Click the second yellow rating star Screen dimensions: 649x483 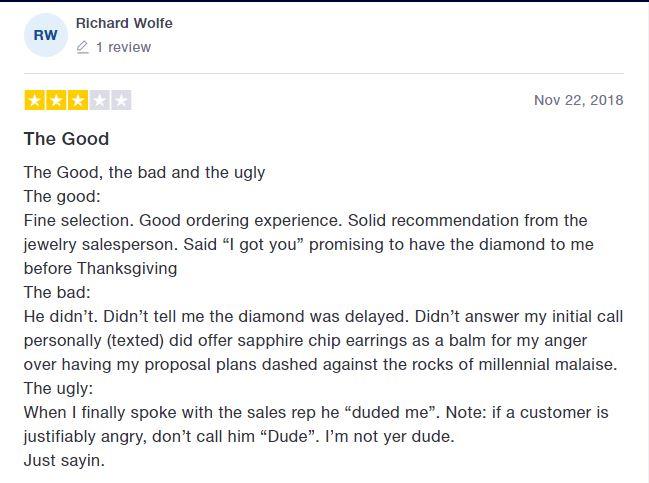[x=56, y=100]
